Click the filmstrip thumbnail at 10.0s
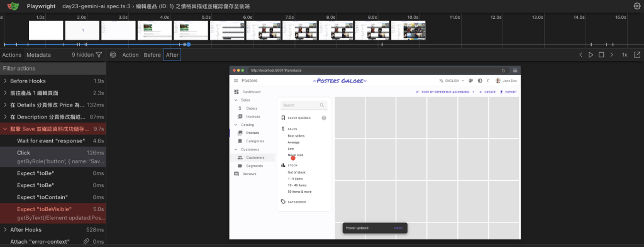Screen dimensions: 644x247 click(408, 30)
